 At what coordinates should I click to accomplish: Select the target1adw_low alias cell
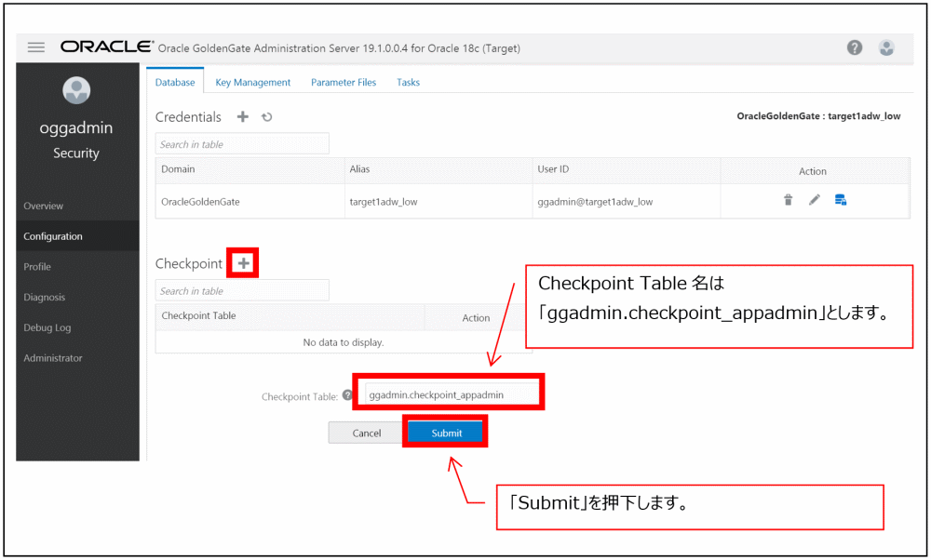pos(439,202)
